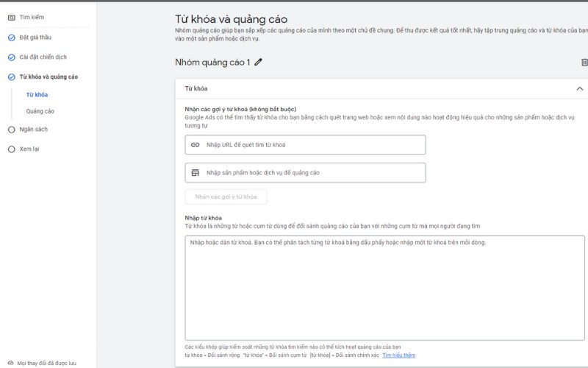Delete the ad group with the trash icon
Screen dimensions: 588x368
coord(584,63)
